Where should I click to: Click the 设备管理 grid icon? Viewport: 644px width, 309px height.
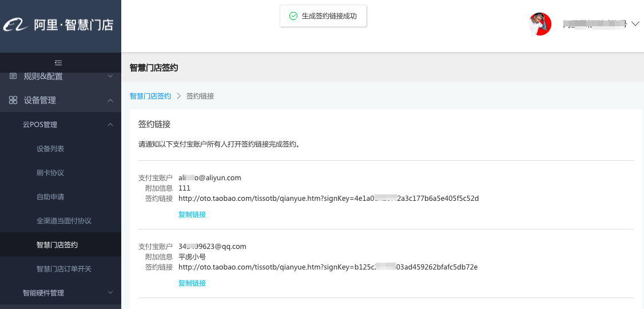13,100
